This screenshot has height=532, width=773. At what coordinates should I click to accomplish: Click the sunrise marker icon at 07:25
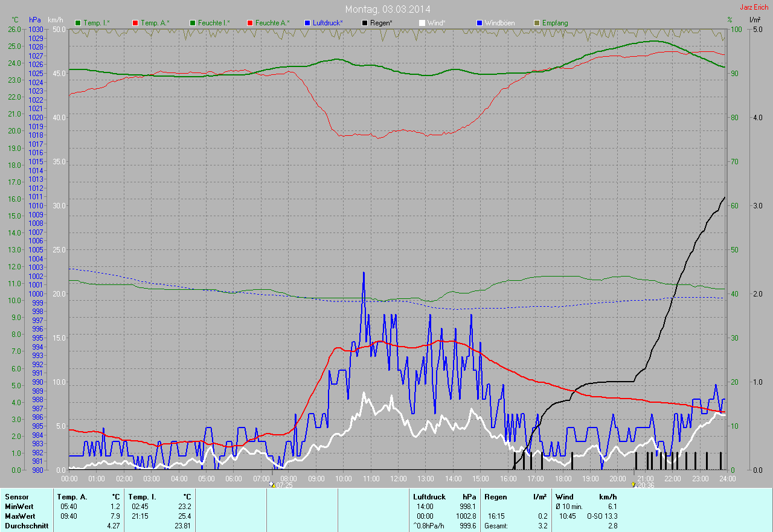[x=272, y=484]
